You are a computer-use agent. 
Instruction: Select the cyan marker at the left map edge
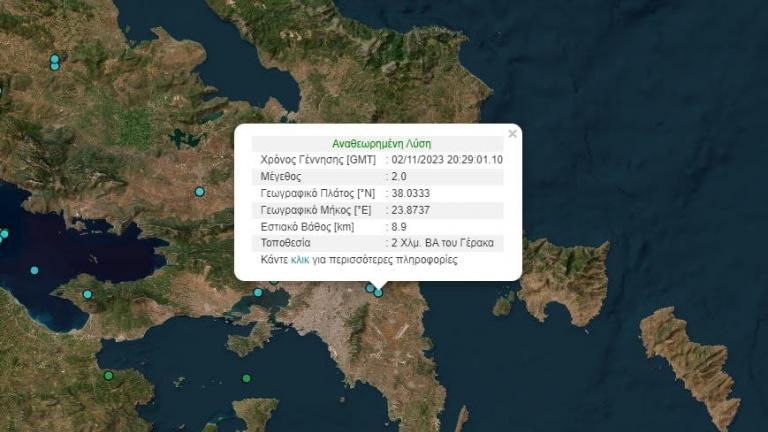pyautogui.click(x=4, y=234)
